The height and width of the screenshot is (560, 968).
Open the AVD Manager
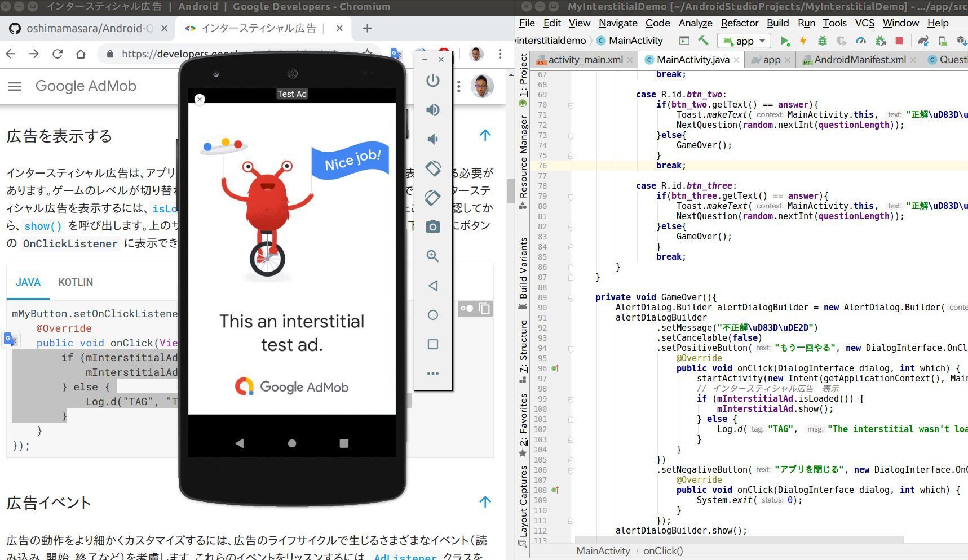943,41
